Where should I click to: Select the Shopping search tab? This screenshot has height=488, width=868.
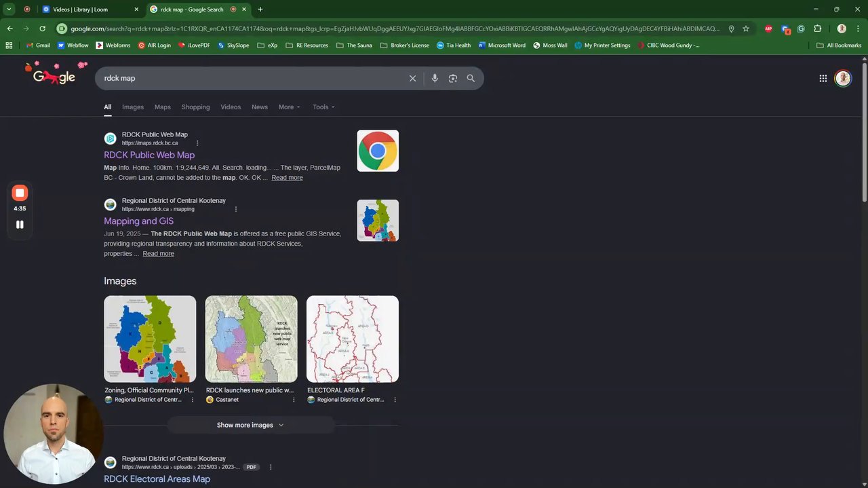(195, 107)
